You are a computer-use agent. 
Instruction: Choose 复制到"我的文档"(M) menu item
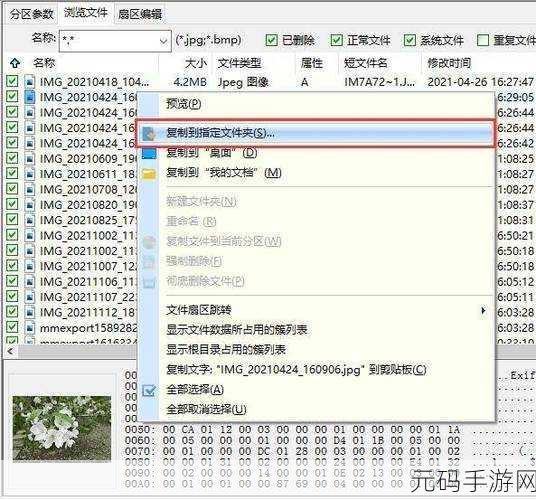point(316,173)
